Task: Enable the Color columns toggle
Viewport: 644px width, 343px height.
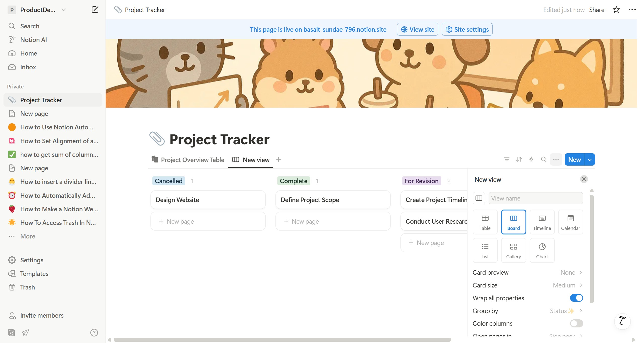Action: (576, 323)
